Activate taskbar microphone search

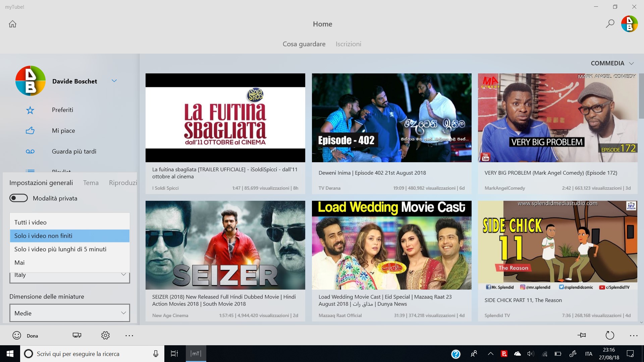tap(156, 354)
